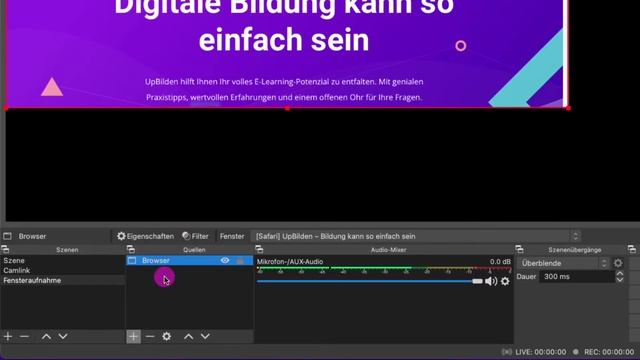Open source properties gear in Quellen

click(x=167, y=336)
